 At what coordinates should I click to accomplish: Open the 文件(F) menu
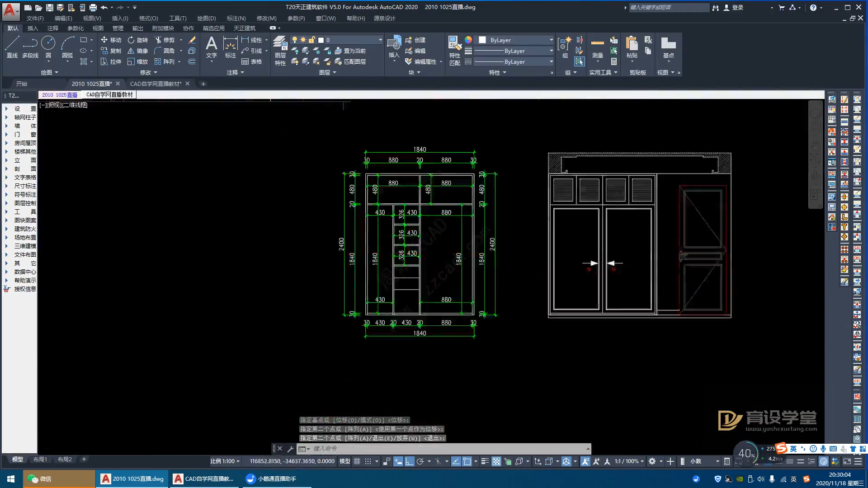click(x=35, y=18)
